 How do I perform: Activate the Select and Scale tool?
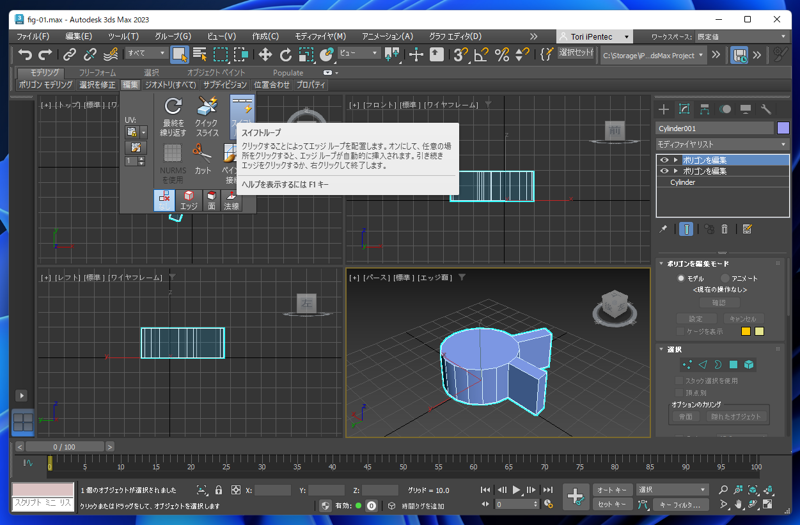pyautogui.click(x=306, y=54)
